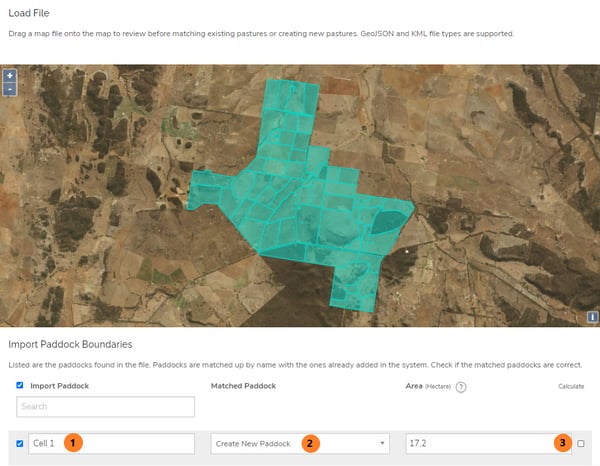This screenshot has width=600, height=466.
Task: Open the map attribution info icon
Action: pyautogui.click(x=592, y=317)
